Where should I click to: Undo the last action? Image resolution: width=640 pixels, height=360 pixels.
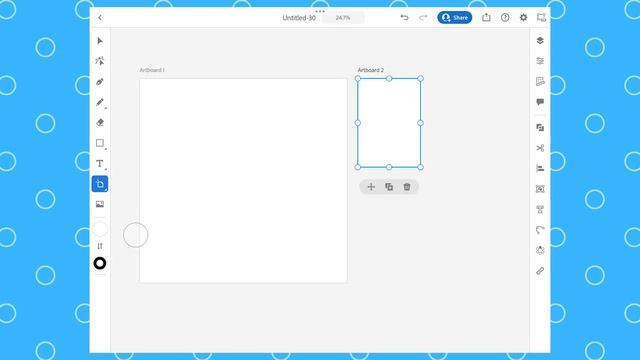click(404, 18)
